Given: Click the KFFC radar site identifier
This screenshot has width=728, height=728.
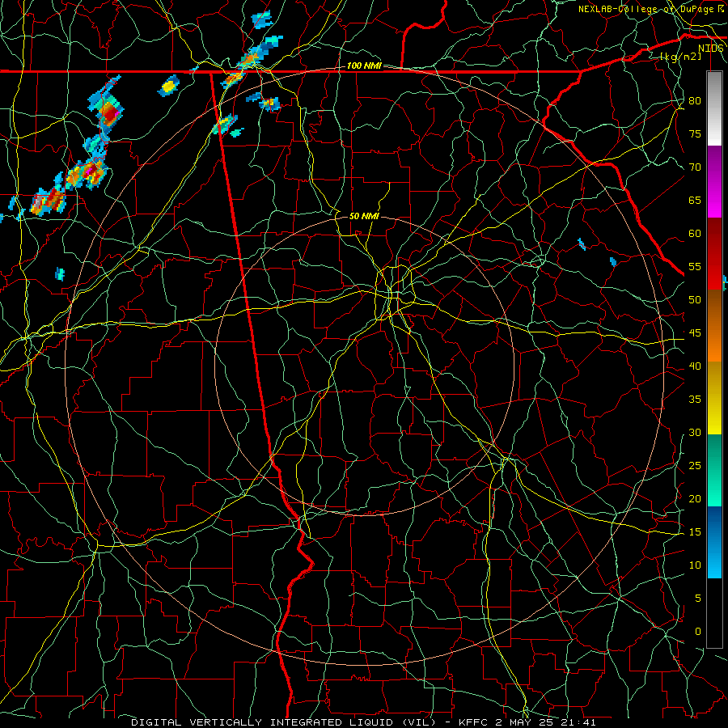Looking at the screenshot, I should click(473, 722).
